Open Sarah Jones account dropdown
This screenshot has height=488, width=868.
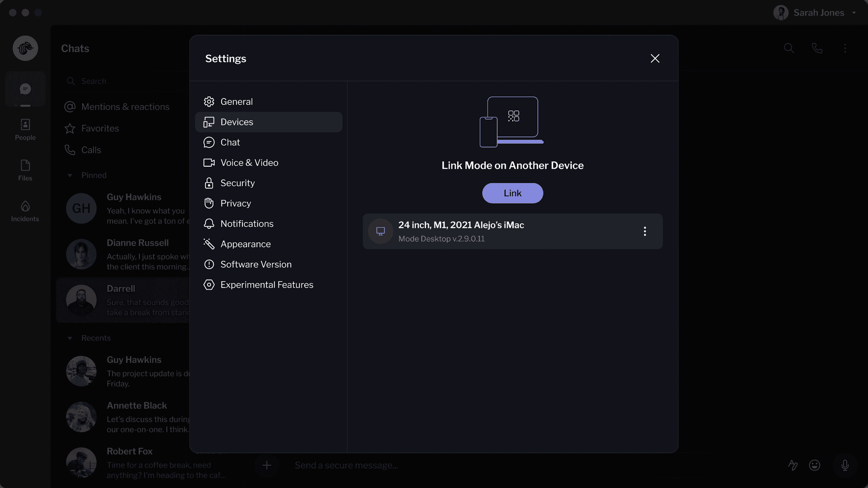click(x=854, y=13)
